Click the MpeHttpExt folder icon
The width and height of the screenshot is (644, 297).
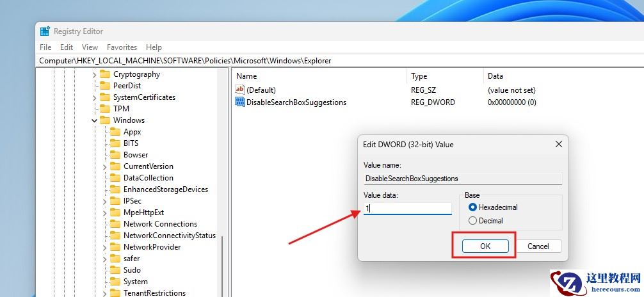click(x=115, y=213)
